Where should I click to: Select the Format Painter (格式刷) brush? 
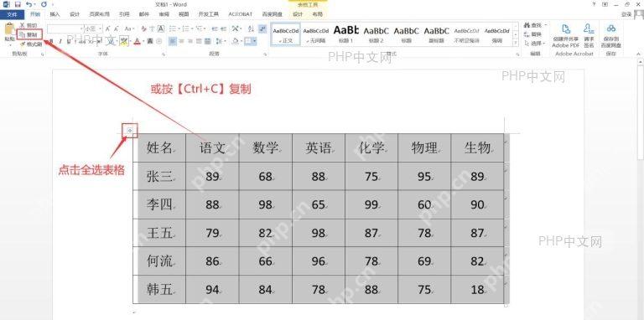click(x=31, y=44)
